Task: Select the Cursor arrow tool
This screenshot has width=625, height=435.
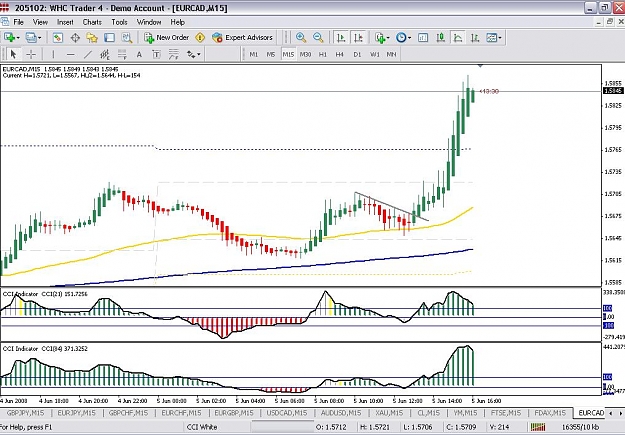Action: click(13, 54)
